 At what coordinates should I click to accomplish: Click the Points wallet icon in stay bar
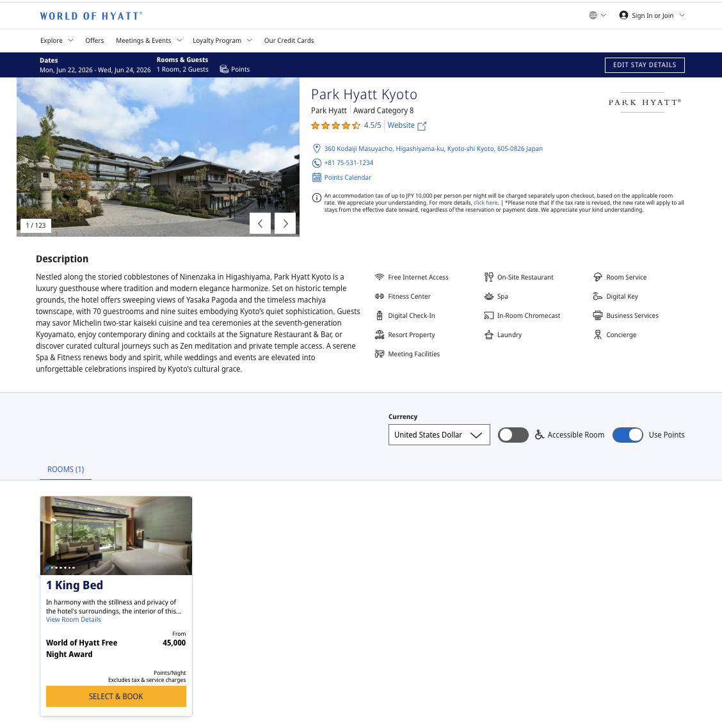(224, 69)
